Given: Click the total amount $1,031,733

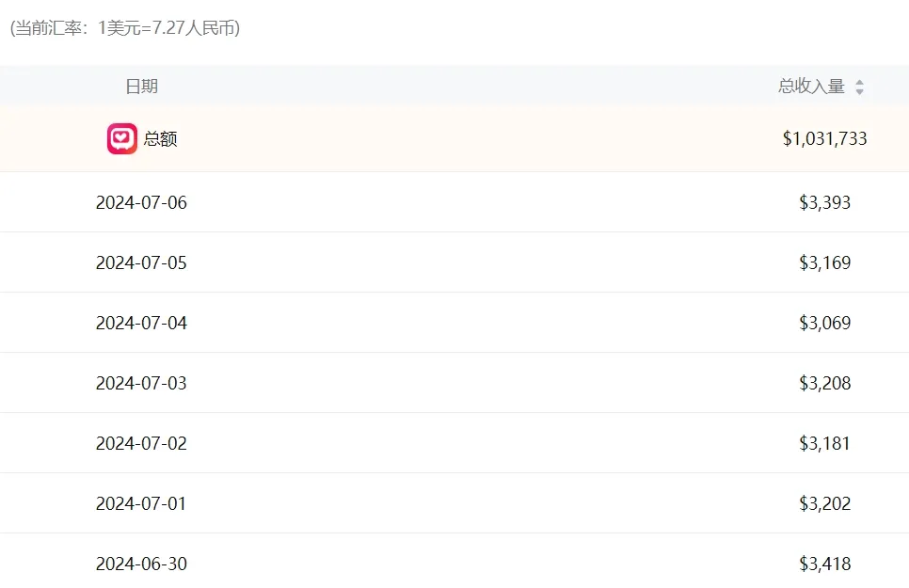Looking at the screenshot, I should pos(824,139).
